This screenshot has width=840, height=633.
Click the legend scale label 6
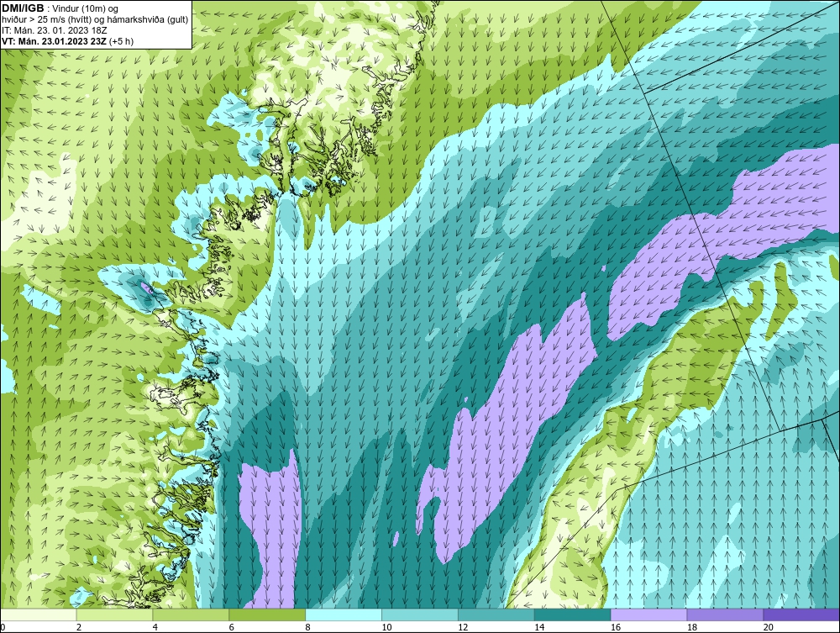232,627
